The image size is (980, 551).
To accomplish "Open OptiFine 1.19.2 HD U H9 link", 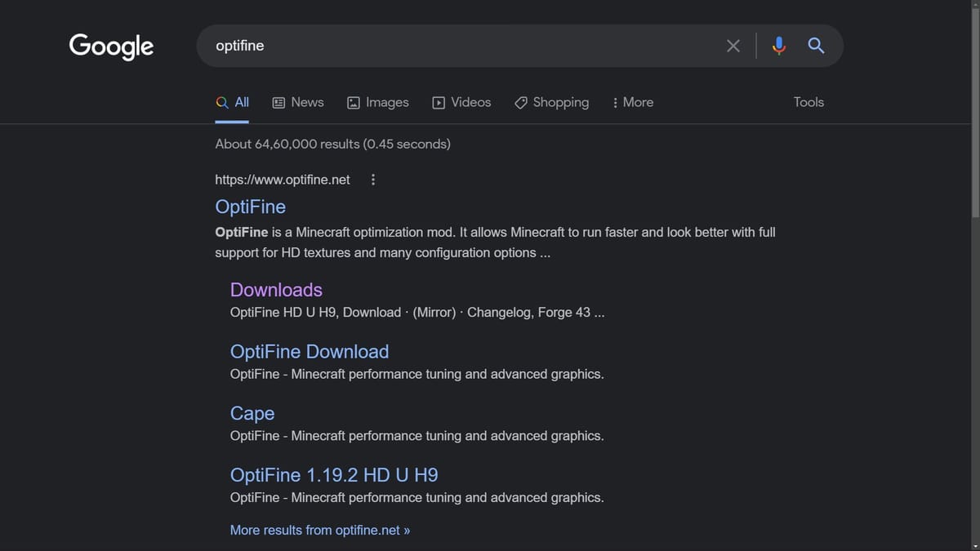I will pos(333,474).
